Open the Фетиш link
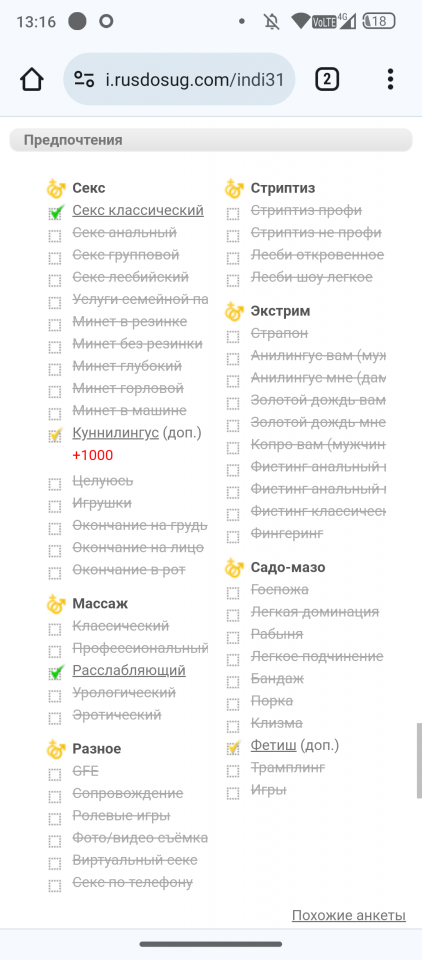Viewport: 422px width, 960px height. pos(273,745)
